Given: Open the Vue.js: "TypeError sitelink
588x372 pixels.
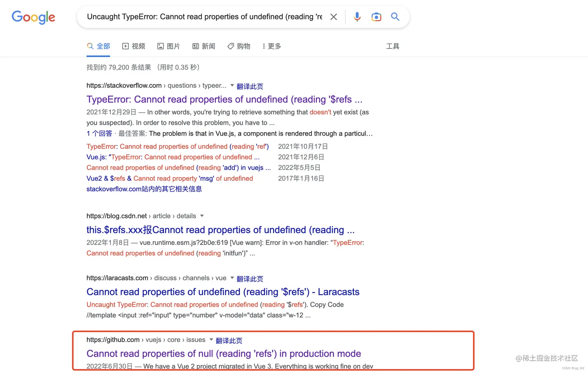Looking at the screenshot, I should [173, 157].
